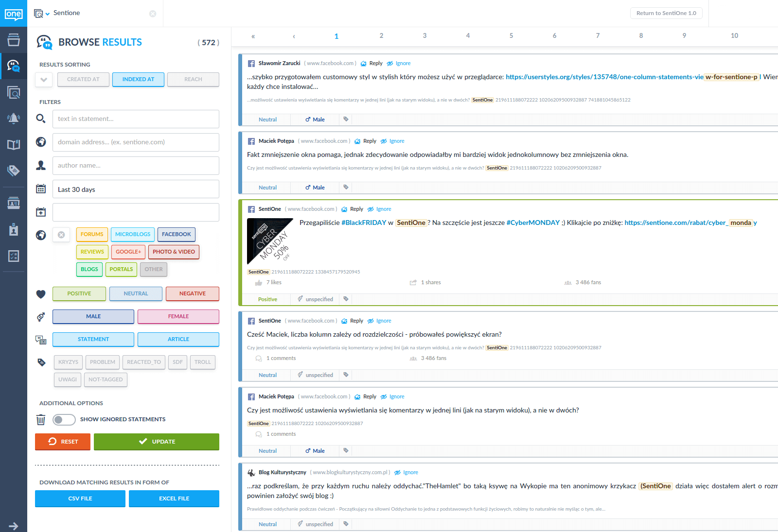Open the project selector dropdown
The image size is (778, 532).
tap(42, 14)
